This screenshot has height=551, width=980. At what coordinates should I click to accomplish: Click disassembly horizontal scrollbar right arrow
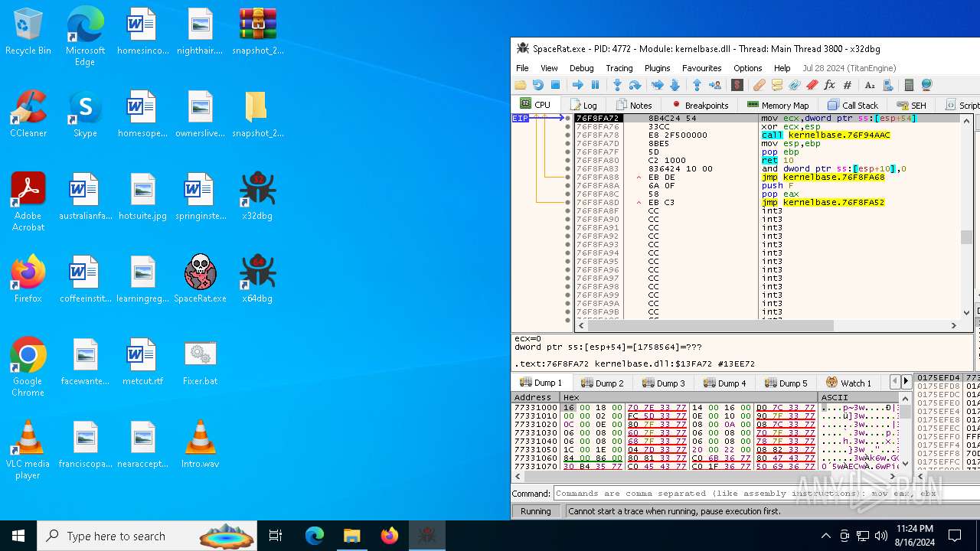953,325
